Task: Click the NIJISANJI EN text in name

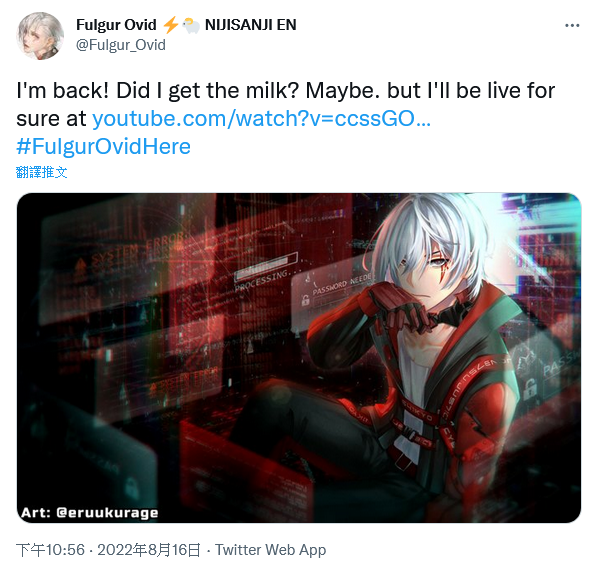Action: tap(251, 25)
